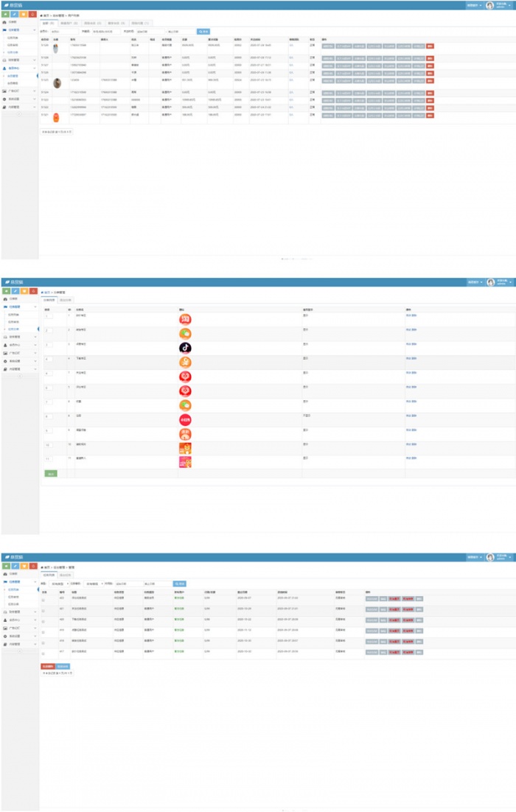
Task: Click the red batch delete button below the task list
Action: (x=47, y=665)
